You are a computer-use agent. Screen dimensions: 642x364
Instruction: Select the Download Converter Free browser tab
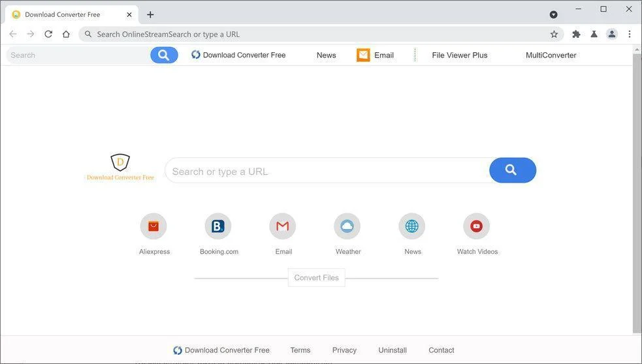tap(72, 15)
